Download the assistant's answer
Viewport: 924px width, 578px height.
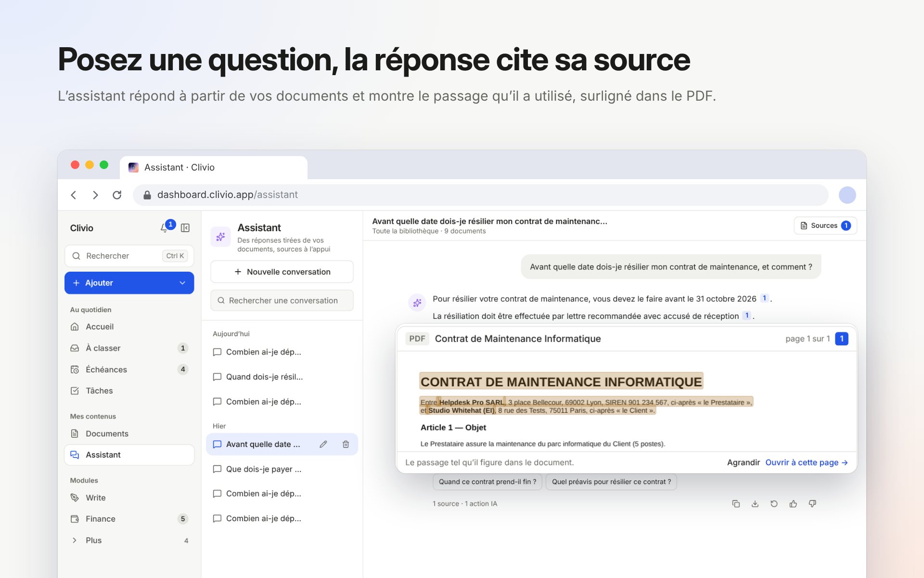755,504
